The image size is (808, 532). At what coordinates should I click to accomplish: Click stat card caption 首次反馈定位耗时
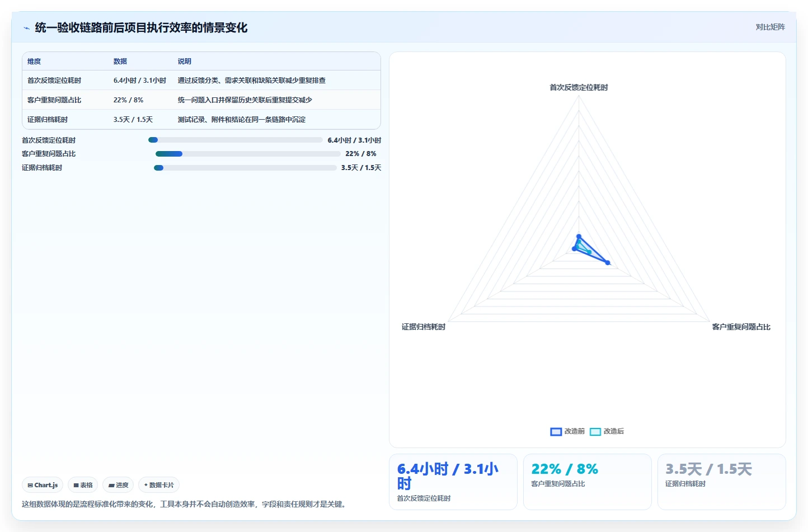[424, 498]
